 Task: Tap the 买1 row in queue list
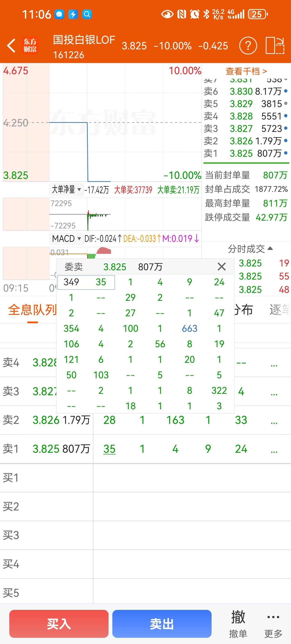145,478
